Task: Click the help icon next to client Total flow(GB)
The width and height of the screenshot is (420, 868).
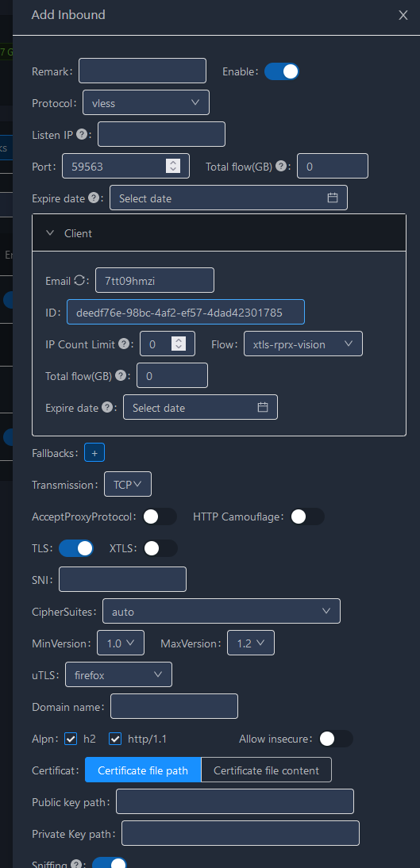Action: coord(120,375)
